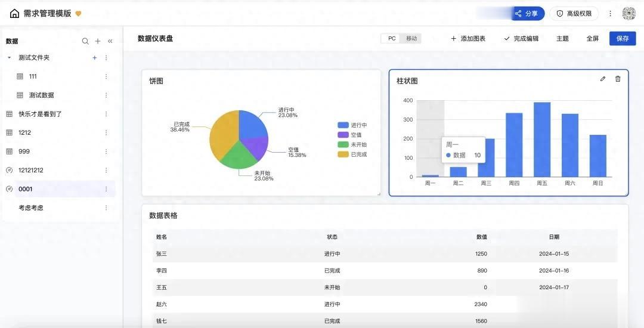This screenshot has width=644, height=328.
Task: Click the blue 保存 save button
Action: [623, 39]
